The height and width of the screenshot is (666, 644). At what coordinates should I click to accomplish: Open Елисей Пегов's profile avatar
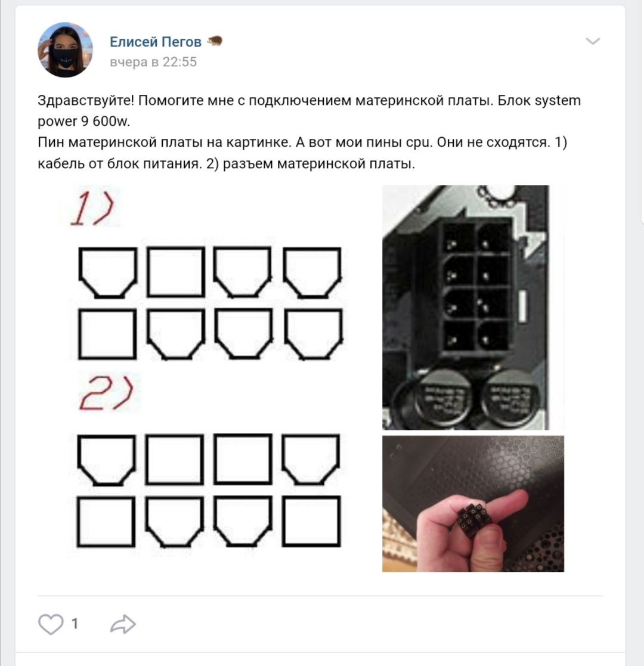tap(65, 49)
